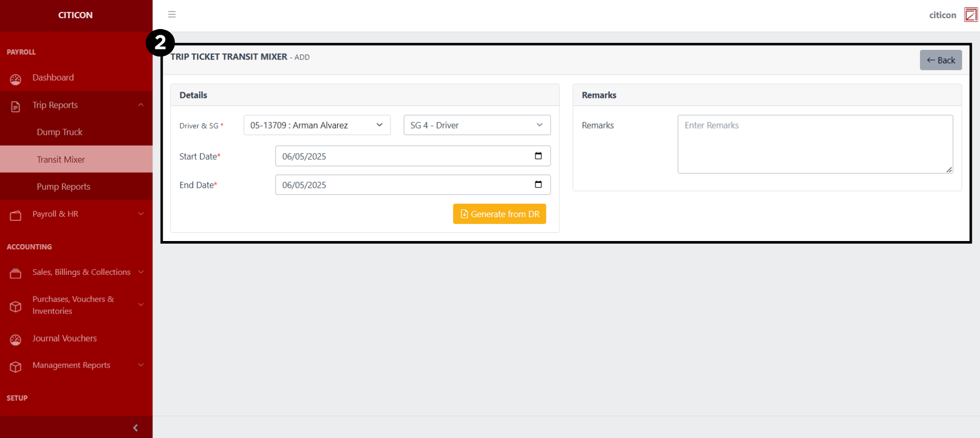Expand the Sales, Billings & Collections menu
Image resolution: width=980 pixels, height=438 pixels.
(81, 272)
